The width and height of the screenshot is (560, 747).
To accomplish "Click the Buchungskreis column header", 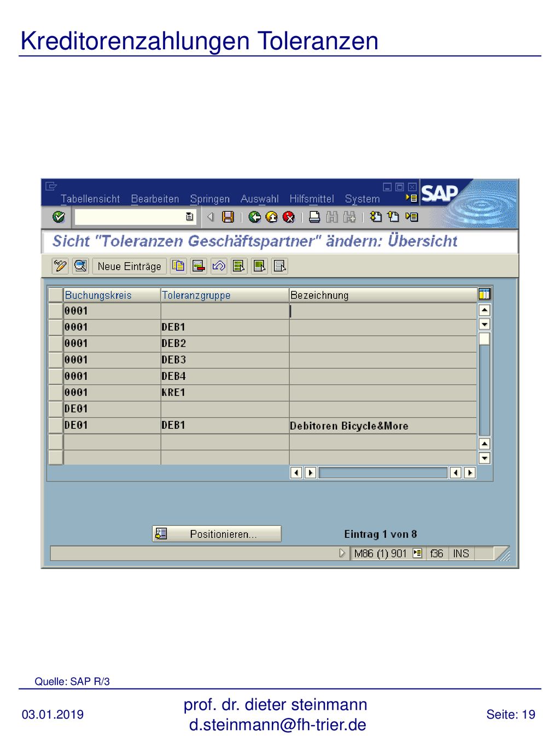I will pos(112,295).
